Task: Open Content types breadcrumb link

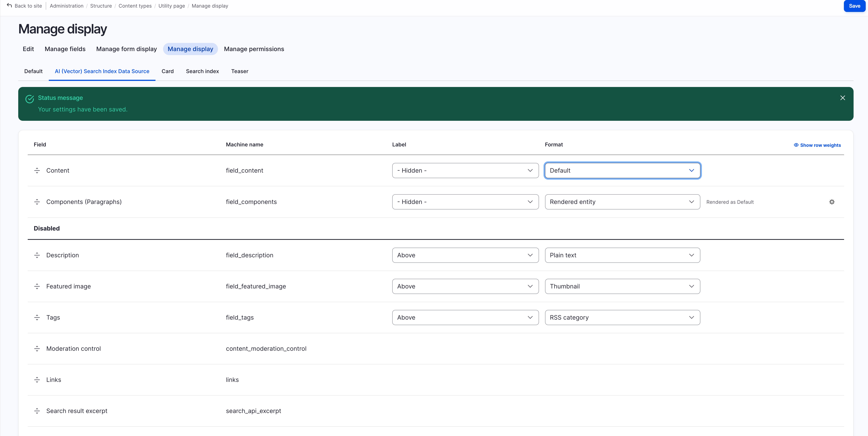Action: point(135,6)
